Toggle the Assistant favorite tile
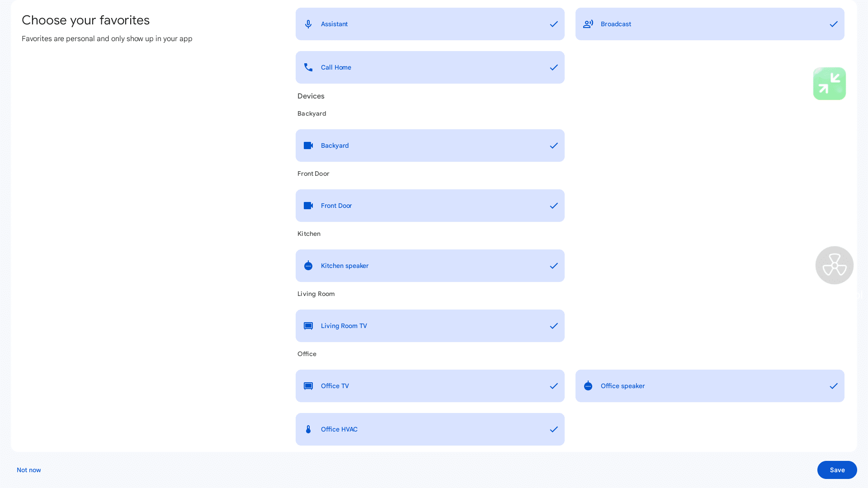The width and height of the screenshot is (868, 488). point(429,24)
